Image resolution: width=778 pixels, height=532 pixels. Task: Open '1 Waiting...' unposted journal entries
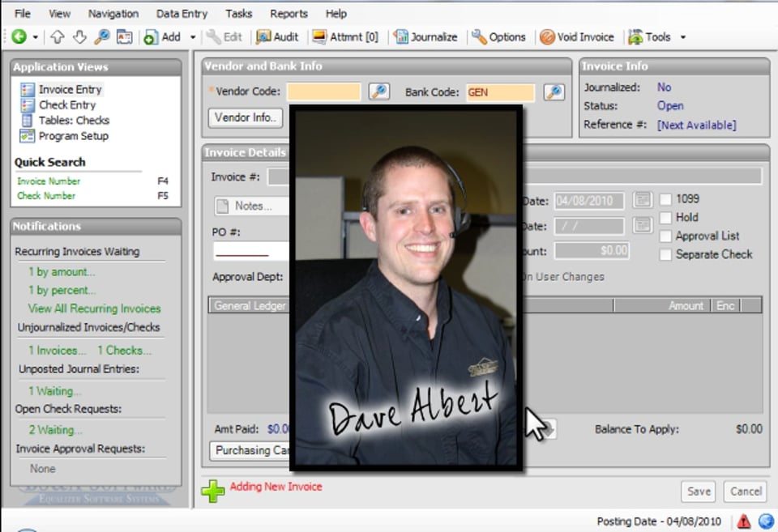[x=54, y=391]
